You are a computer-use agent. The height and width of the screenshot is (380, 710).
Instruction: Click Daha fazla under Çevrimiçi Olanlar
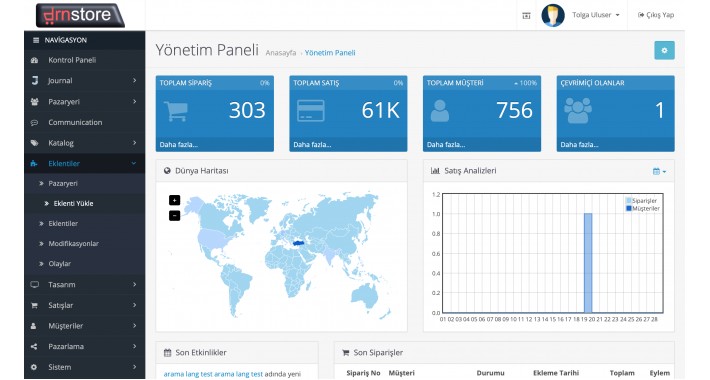[579, 145]
